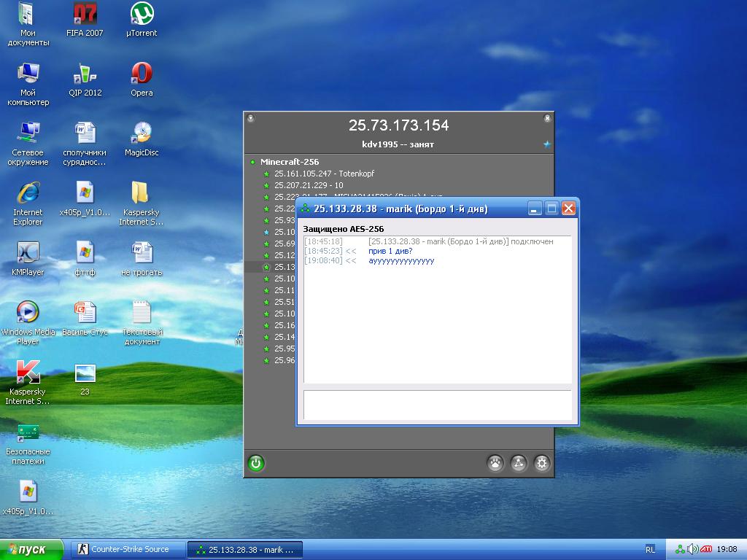Screen dimensions: 747x560
Task: Select the фттф desktop file
Action: click(x=85, y=259)
